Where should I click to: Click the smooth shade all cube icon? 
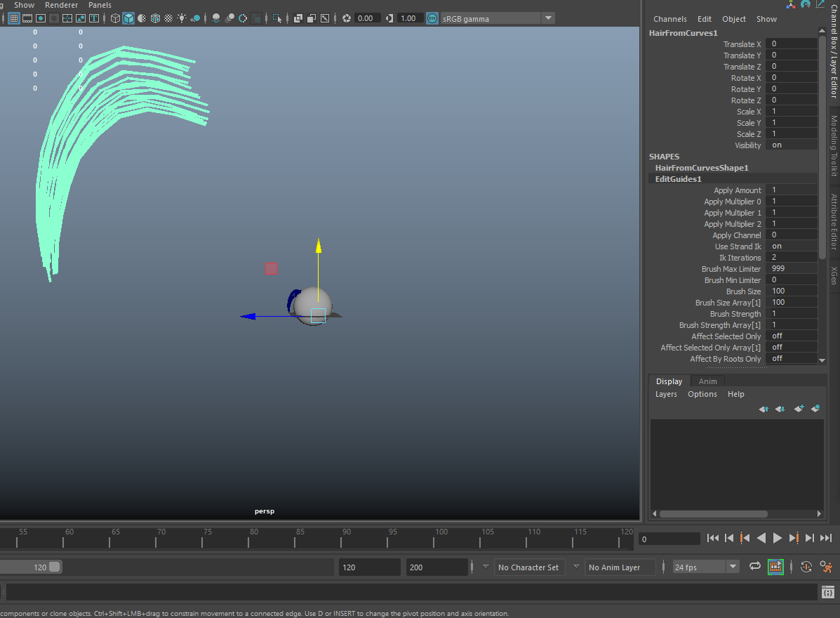pyautogui.click(x=128, y=18)
